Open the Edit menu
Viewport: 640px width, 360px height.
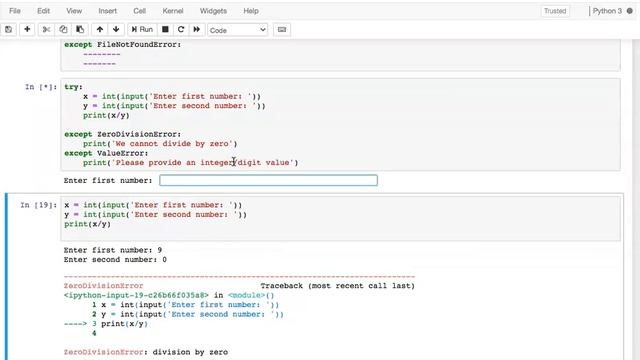[x=43, y=11]
